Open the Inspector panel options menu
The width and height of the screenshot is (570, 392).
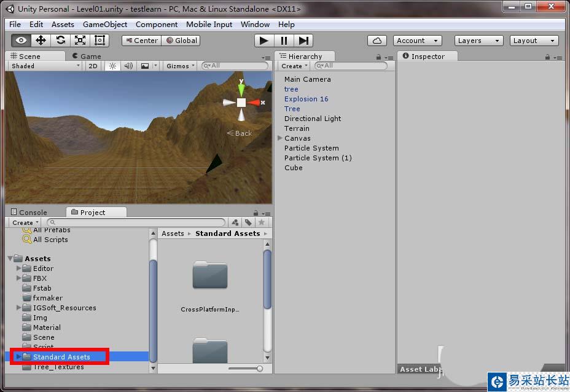[558, 58]
